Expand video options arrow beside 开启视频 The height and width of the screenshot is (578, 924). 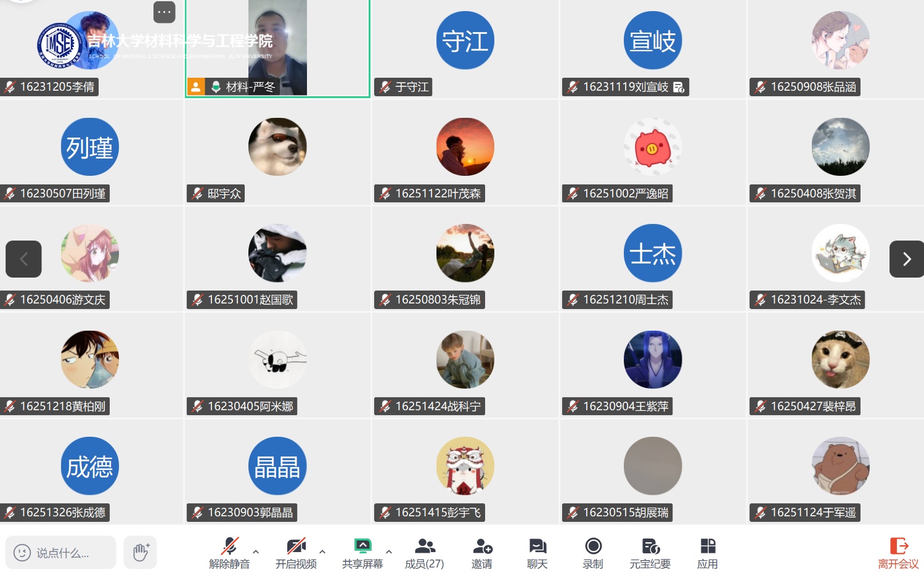[322, 552]
